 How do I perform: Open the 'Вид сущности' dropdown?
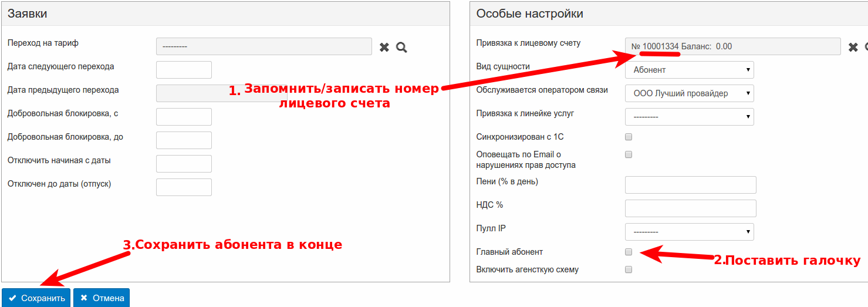[689, 70]
